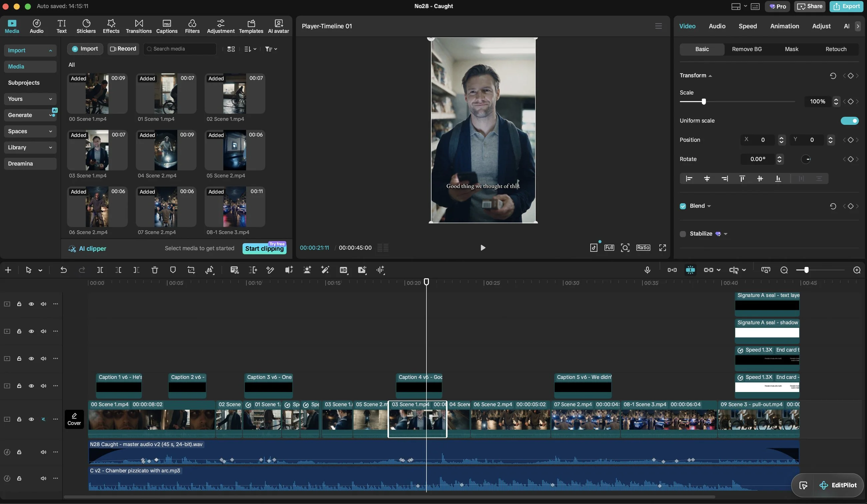867x504 pixels.
Task: Open the Captions panel
Action: (167, 26)
